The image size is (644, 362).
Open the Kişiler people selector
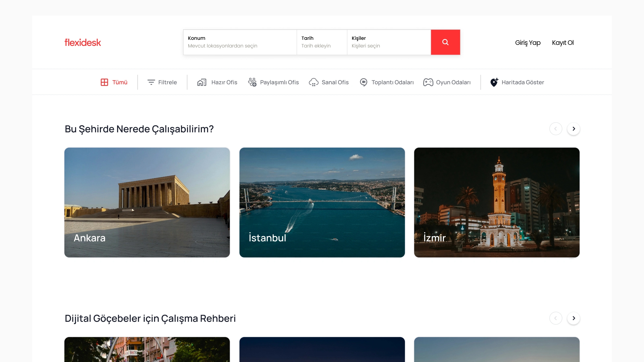(x=389, y=42)
